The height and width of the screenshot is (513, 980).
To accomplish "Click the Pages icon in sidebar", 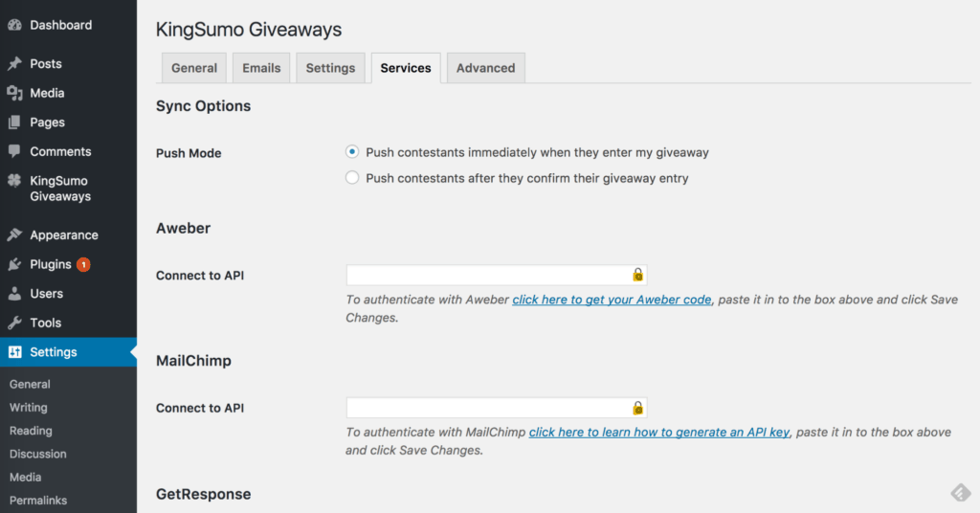I will [14, 123].
